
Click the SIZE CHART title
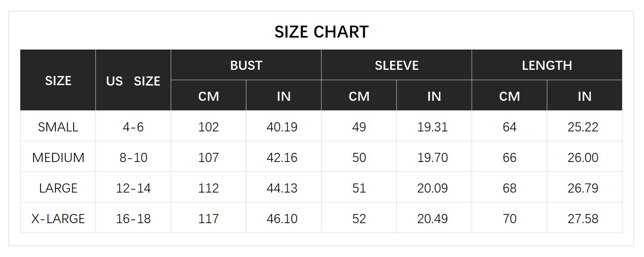coord(322,32)
